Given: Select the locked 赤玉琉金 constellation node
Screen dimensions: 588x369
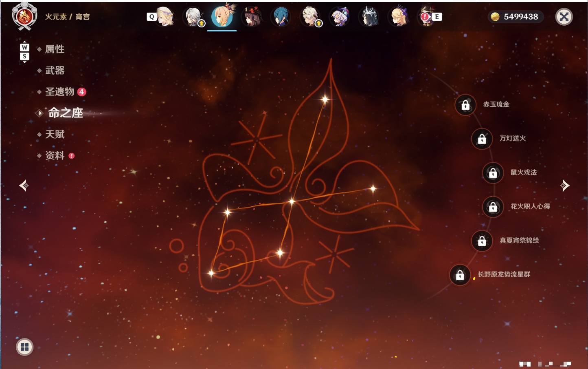Looking at the screenshot, I should (x=465, y=105).
